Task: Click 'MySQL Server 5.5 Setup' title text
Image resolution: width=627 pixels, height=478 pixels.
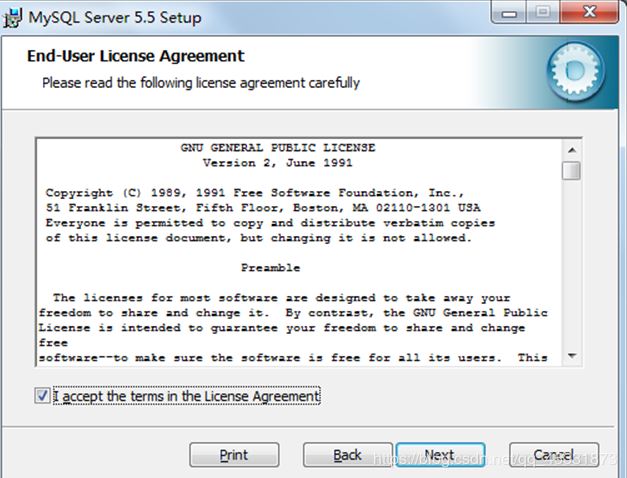Action: 115,18
